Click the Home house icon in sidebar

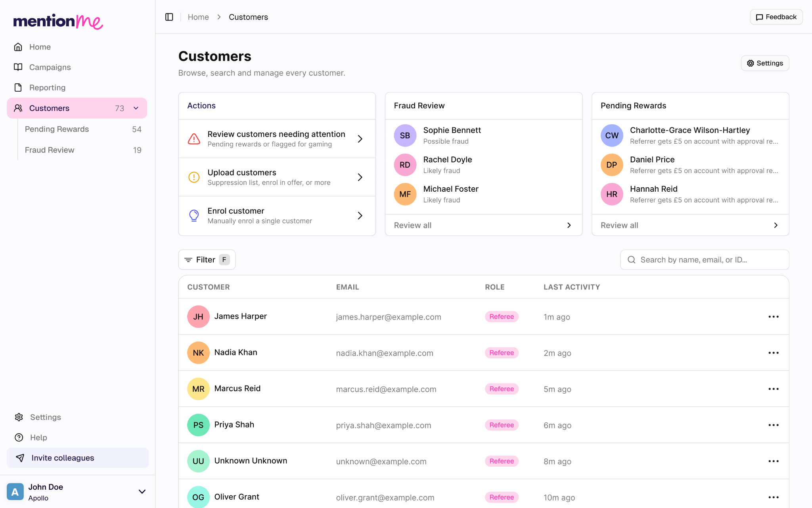click(18, 47)
